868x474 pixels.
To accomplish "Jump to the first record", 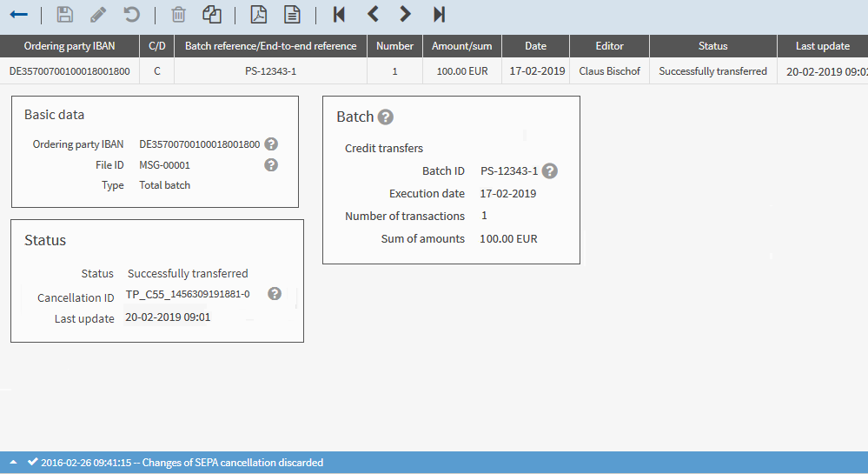I will 339,15.
